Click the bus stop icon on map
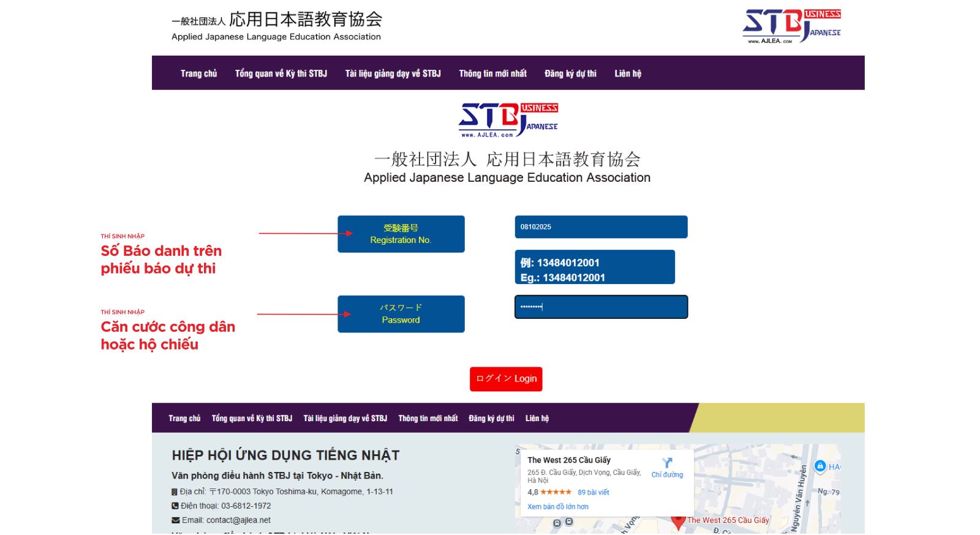Screen dimensions: 980x535 [557, 523]
